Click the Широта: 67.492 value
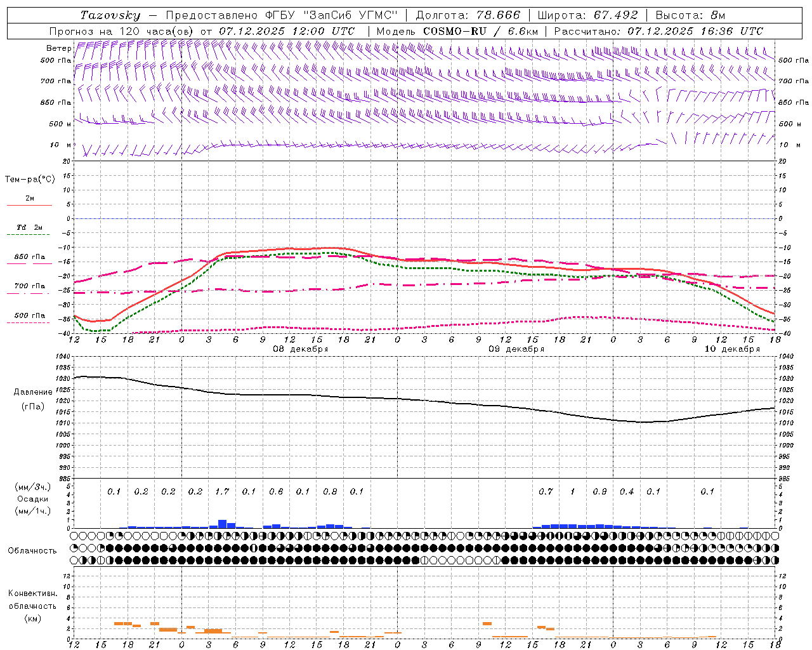Viewport: 812px width, 650px height. coord(587,15)
